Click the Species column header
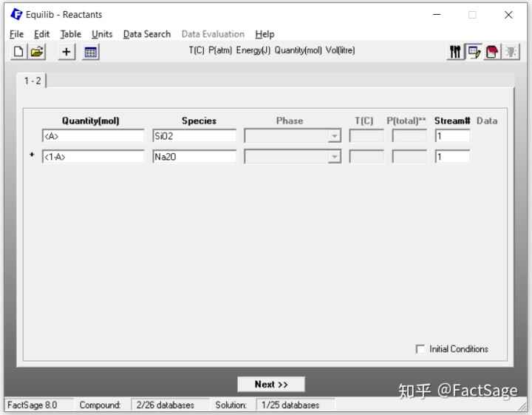This screenshot has width=532, height=415. (x=199, y=121)
